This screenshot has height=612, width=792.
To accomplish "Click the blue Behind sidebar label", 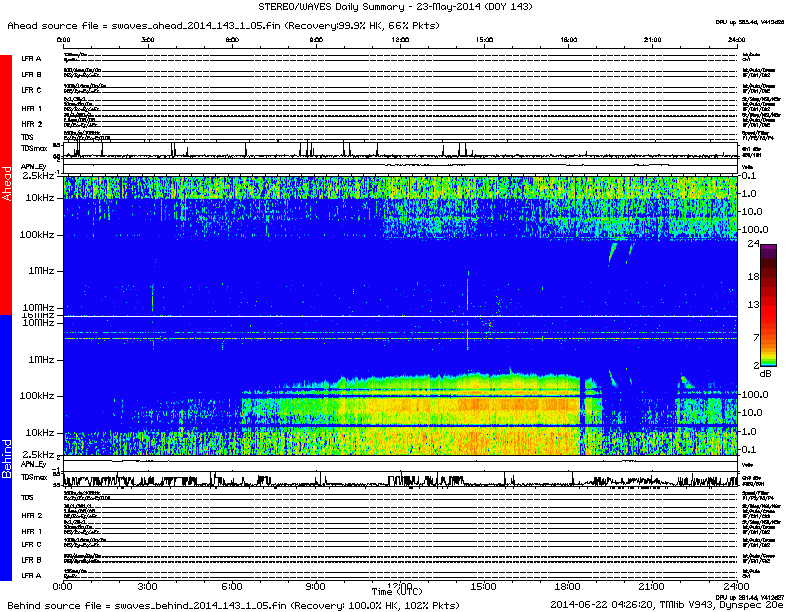I will 6,447.
